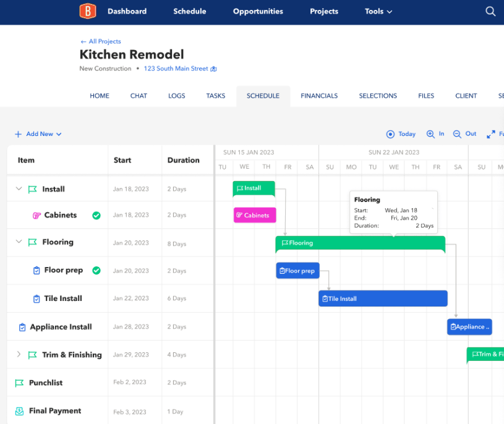Click the Tile Install clipboard icon
The width and height of the screenshot is (504, 424).
36,299
